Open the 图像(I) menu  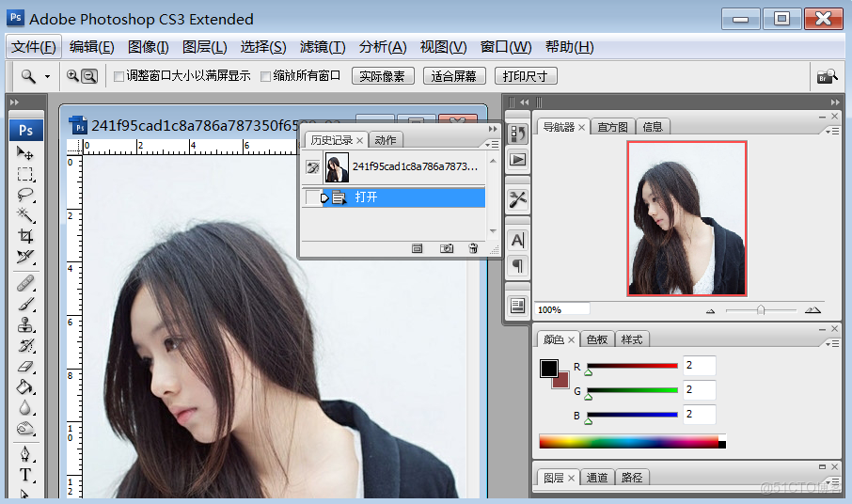pyautogui.click(x=149, y=47)
